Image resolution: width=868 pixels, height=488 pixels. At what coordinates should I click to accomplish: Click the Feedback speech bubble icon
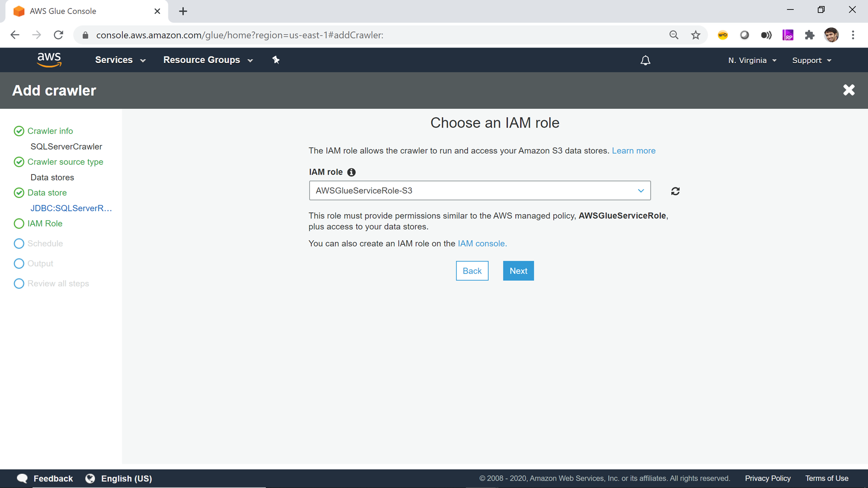[x=22, y=478]
